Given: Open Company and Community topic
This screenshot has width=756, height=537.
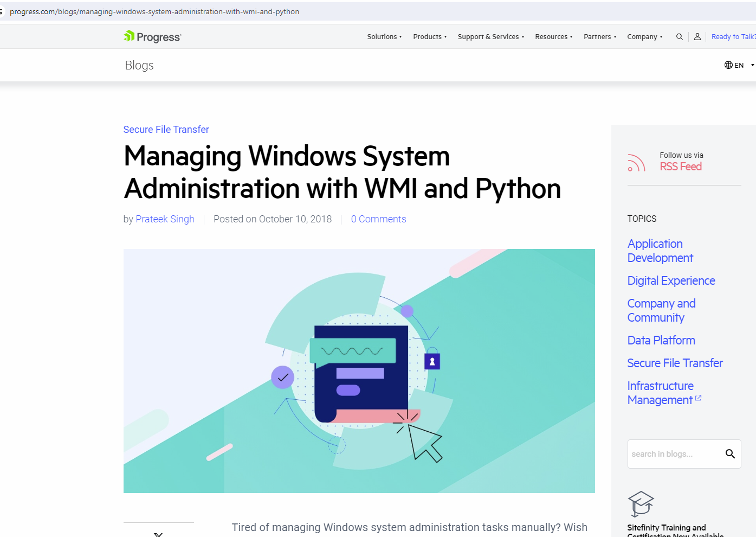Looking at the screenshot, I should (x=661, y=310).
